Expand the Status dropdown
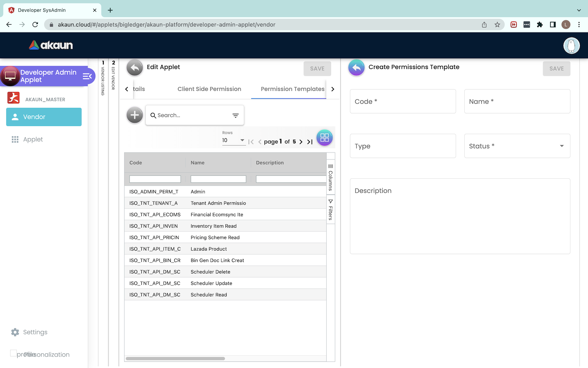 (x=561, y=146)
